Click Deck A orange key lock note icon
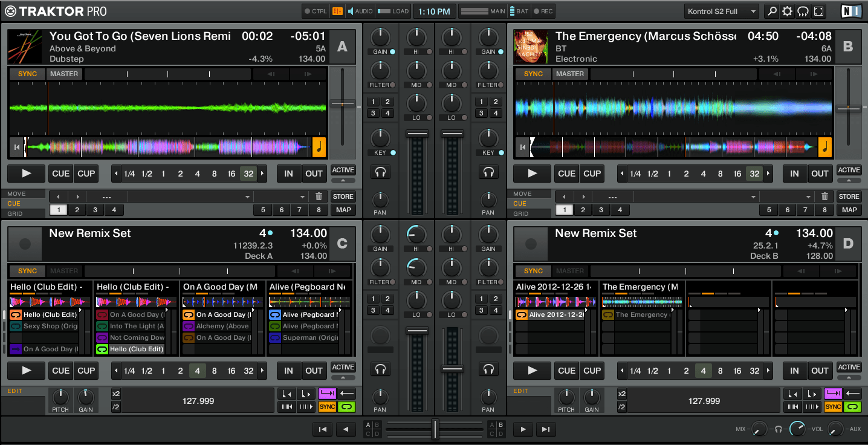 319,147
